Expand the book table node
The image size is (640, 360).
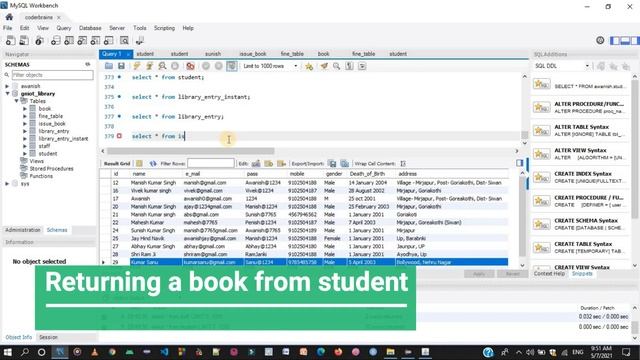tap(24, 109)
